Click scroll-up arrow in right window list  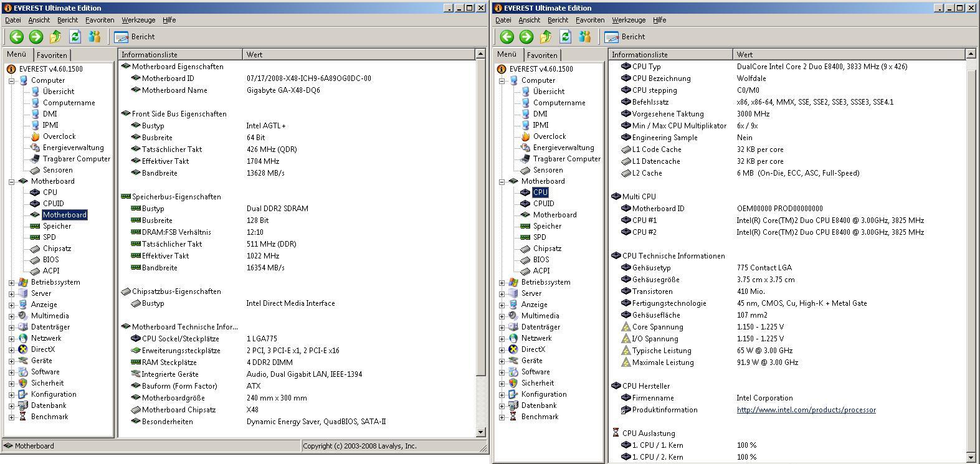(971, 55)
